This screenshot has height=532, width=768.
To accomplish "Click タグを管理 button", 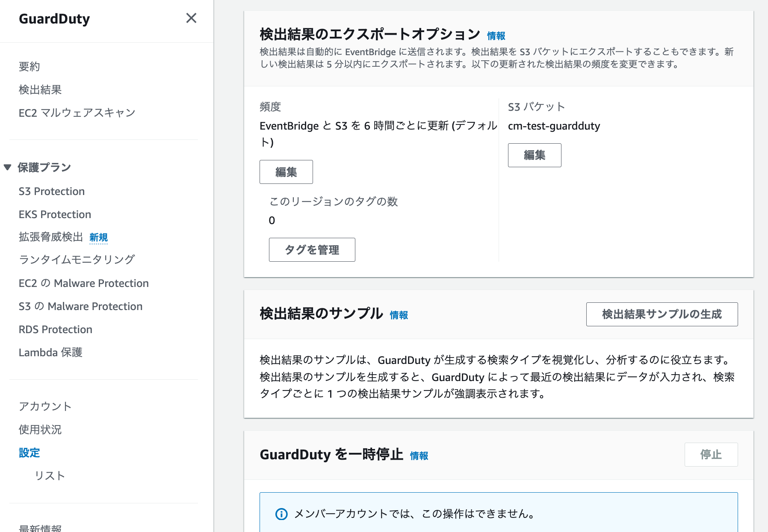I will [312, 250].
